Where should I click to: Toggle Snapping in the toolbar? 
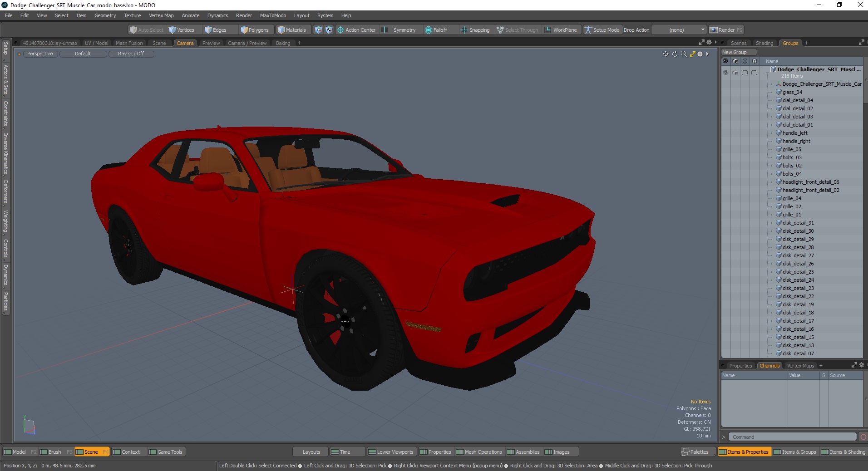pyautogui.click(x=475, y=30)
